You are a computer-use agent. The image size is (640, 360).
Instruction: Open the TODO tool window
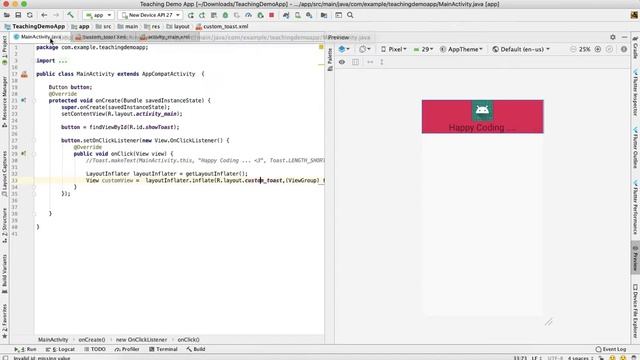pos(95,349)
